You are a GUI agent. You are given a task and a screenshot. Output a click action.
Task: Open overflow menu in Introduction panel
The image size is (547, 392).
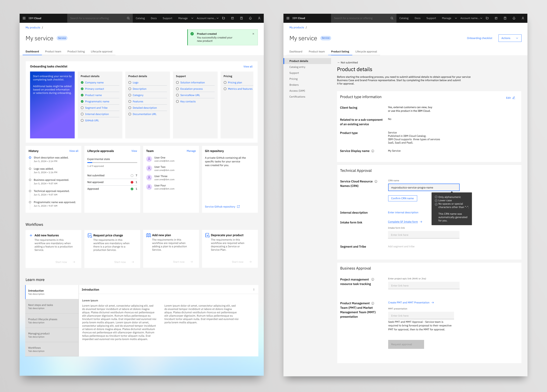click(254, 290)
